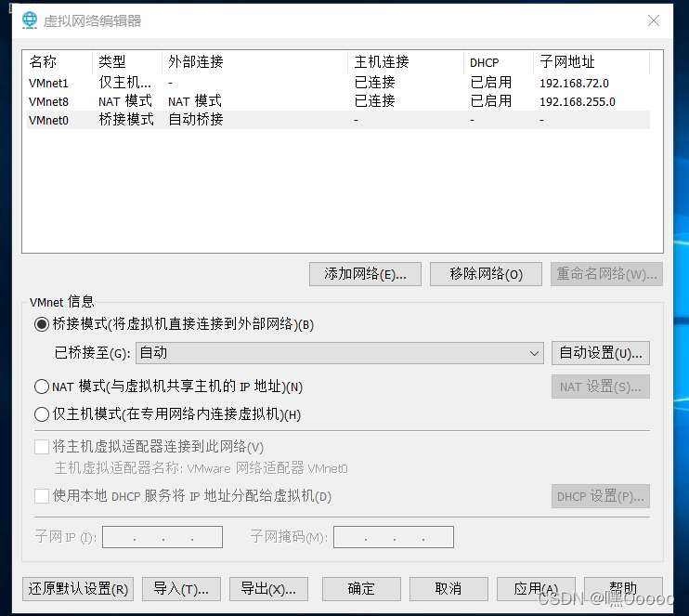This screenshot has height=616, width=689.
Task: Click the 帮助 button
Action: coord(623,589)
